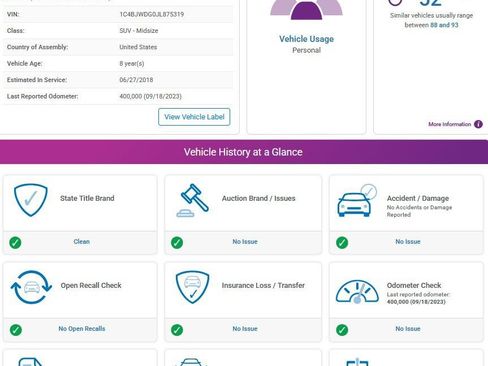Click the Odometer Check heading
This screenshot has height=366, width=488.
click(414, 285)
